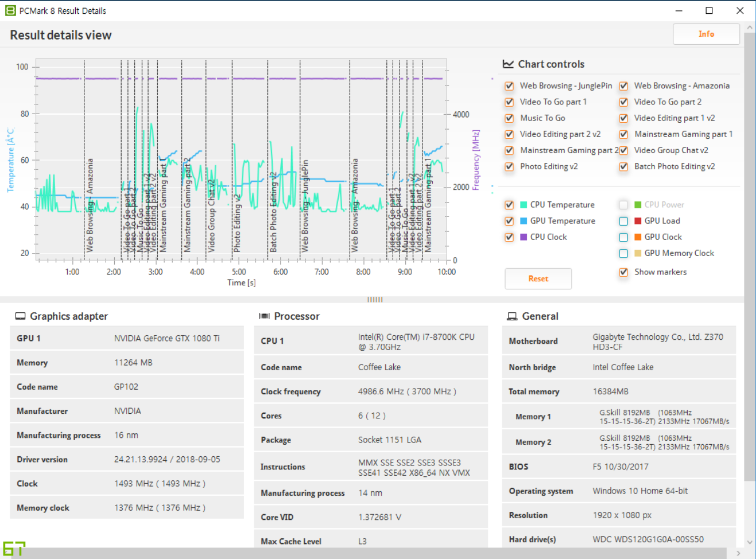This screenshot has width=756, height=559.
Task: Select Windows 10 Home 64-bit value
Action: 640,491
